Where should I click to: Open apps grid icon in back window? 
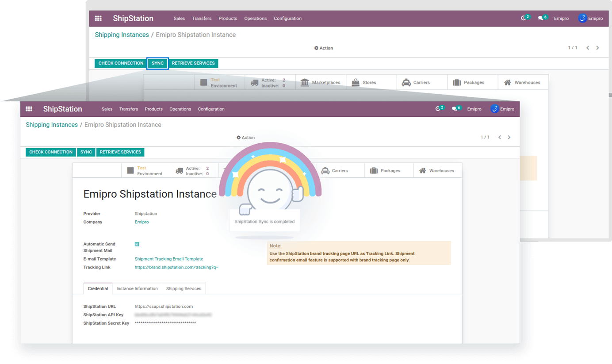pos(98,18)
